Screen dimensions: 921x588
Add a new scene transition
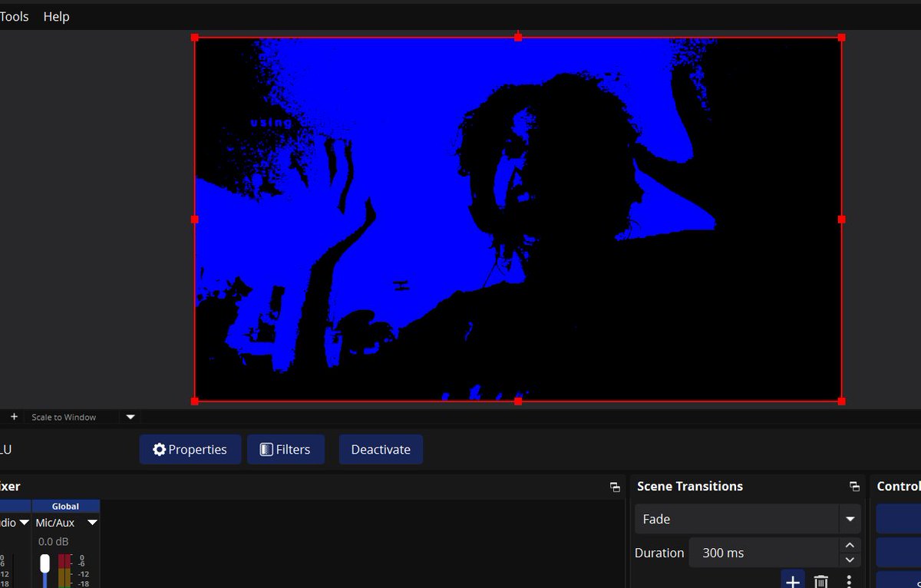tap(793, 581)
